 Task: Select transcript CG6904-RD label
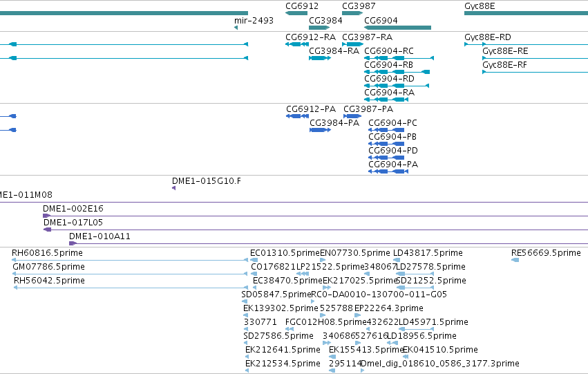pyautogui.click(x=389, y=78)
